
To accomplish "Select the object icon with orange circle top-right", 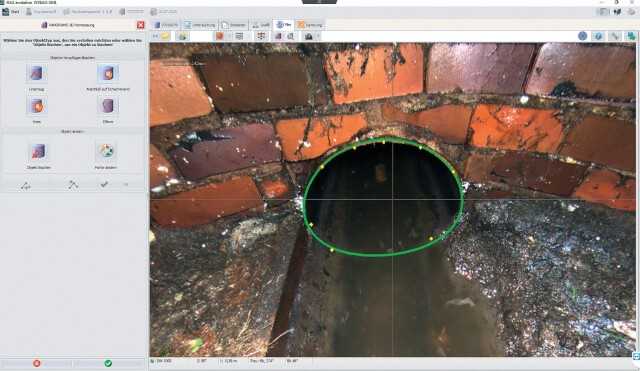I will [108, 73].
